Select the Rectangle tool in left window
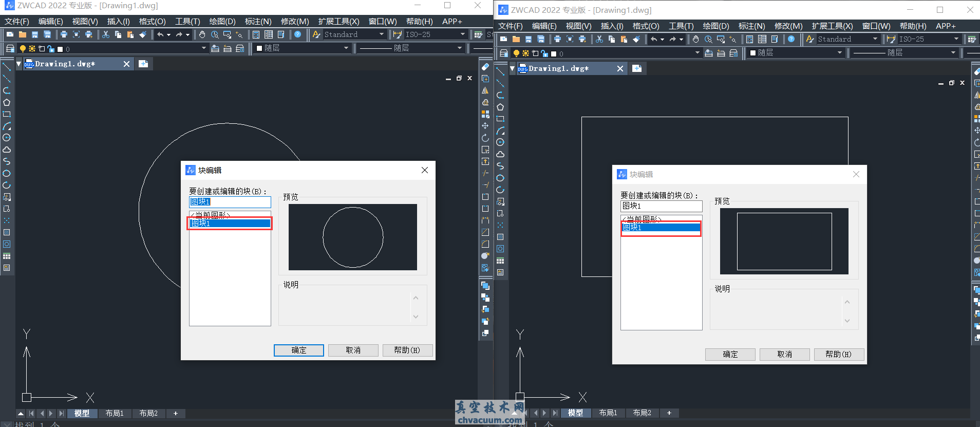The height and width of the screenshot is (427, 980). pyautogui.click(x=7, y=114)
